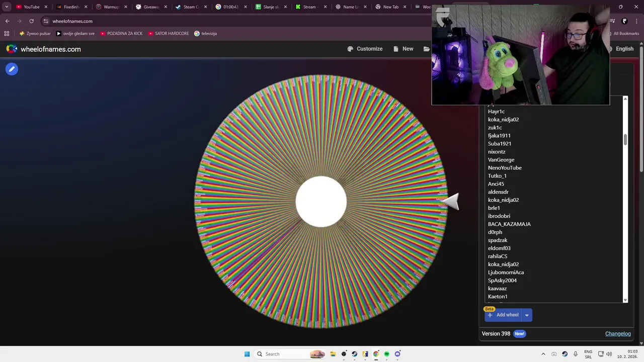Click the names list scrollbar thumb
Image resolution: width=644 pixels, height=362 pixels.
(625, 139)
